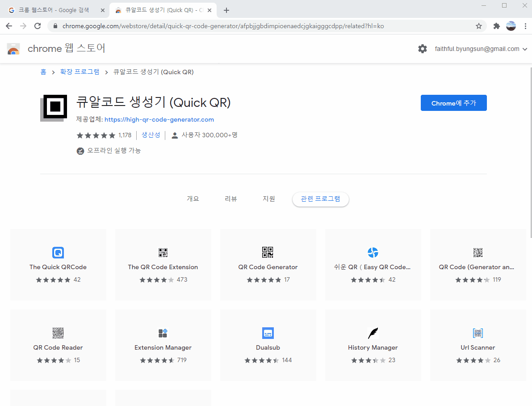Click the 119 rating count
The image size is (532, 406).
(497, 279)
